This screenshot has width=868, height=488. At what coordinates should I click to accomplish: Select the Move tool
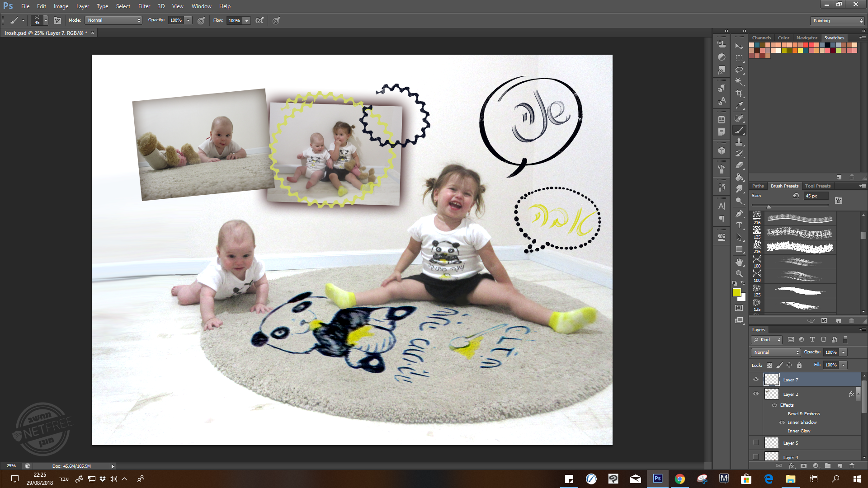point(739,46)
